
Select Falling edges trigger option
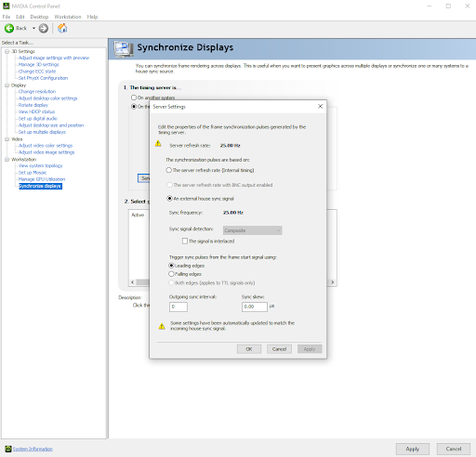coord(171,274)
